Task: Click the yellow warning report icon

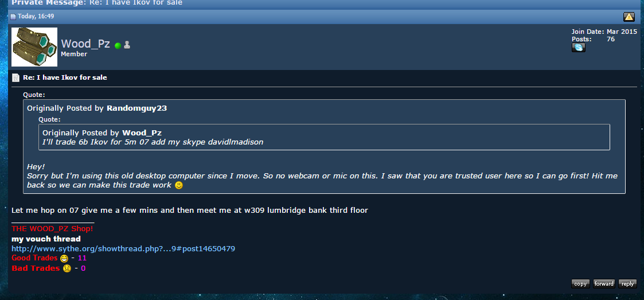Action: 629,17
